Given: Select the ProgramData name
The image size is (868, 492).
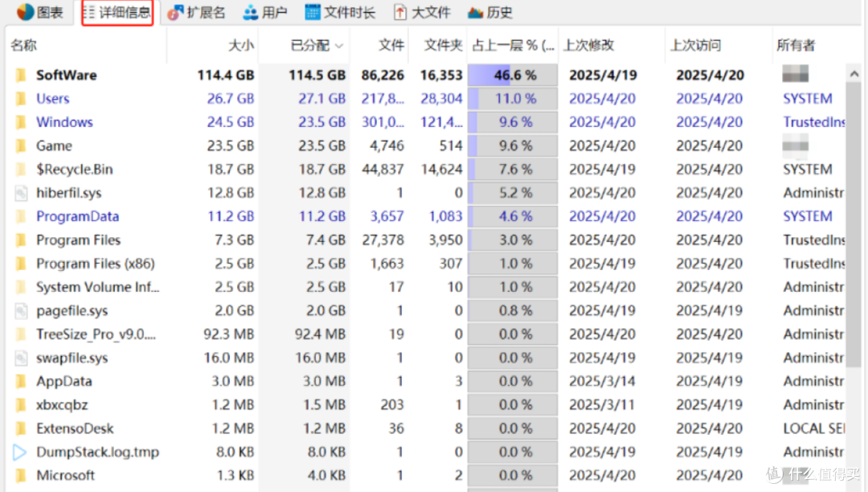Looking at the screenshot, I should tap(77, 216).
